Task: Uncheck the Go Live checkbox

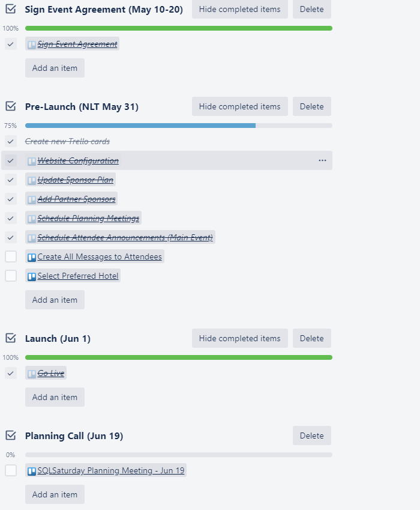Action: pyautogui.click(x=11, y=373)
